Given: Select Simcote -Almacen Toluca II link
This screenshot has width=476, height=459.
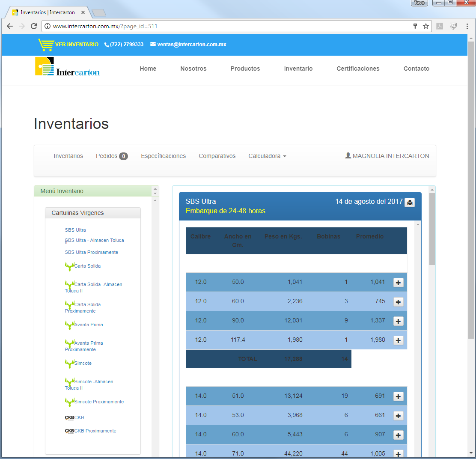Looking at the screenshot, I should (x=89, y=384).
